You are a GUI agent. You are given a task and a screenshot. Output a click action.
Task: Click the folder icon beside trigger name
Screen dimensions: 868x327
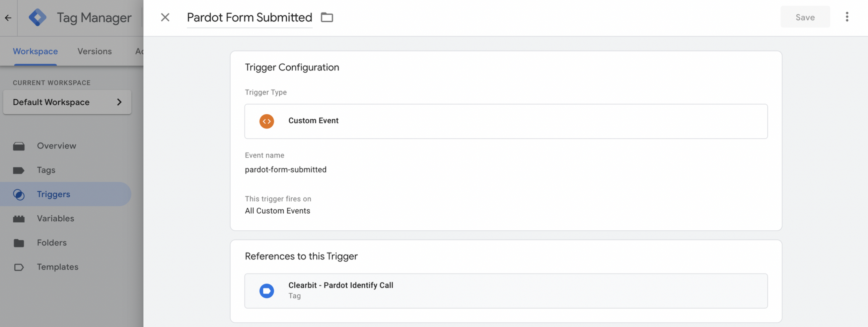click(x=326, y=18)
